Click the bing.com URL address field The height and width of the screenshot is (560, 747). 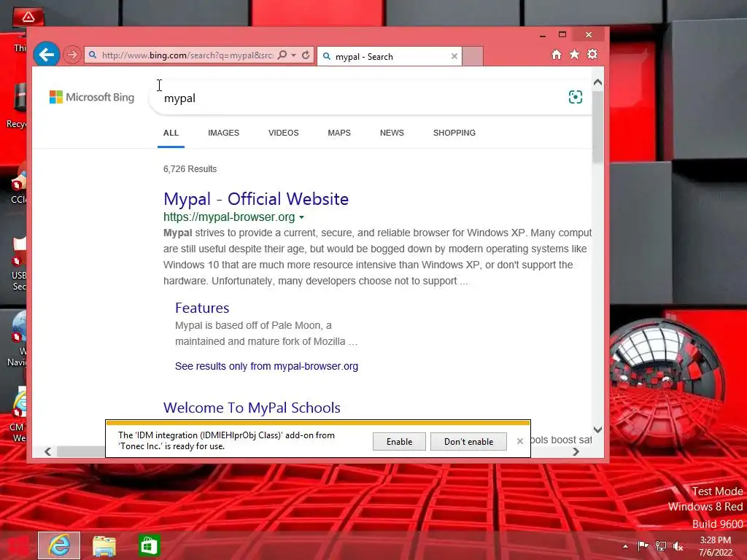(187, 55)
